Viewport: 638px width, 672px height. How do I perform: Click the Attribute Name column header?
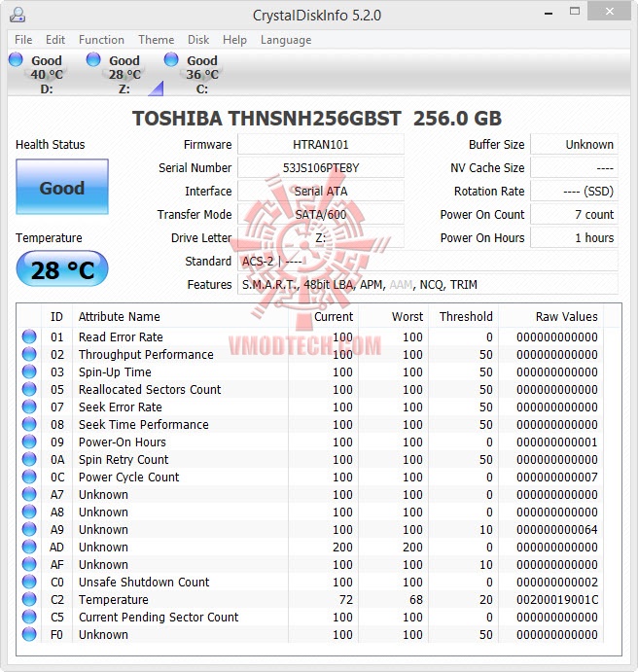tap(180, 316)
